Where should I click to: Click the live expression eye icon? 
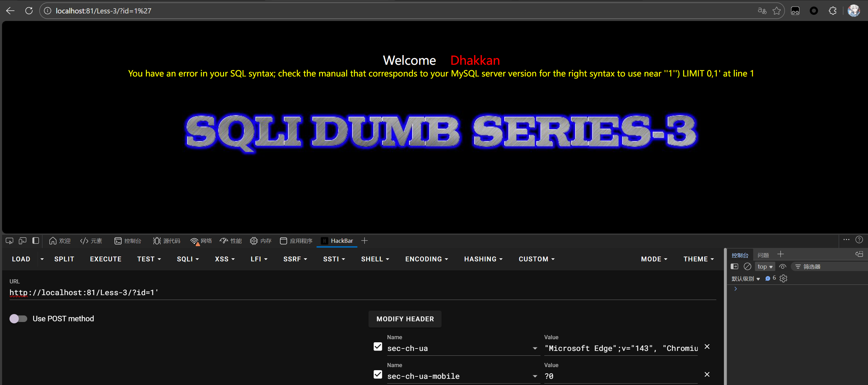(x=783, y=267)
